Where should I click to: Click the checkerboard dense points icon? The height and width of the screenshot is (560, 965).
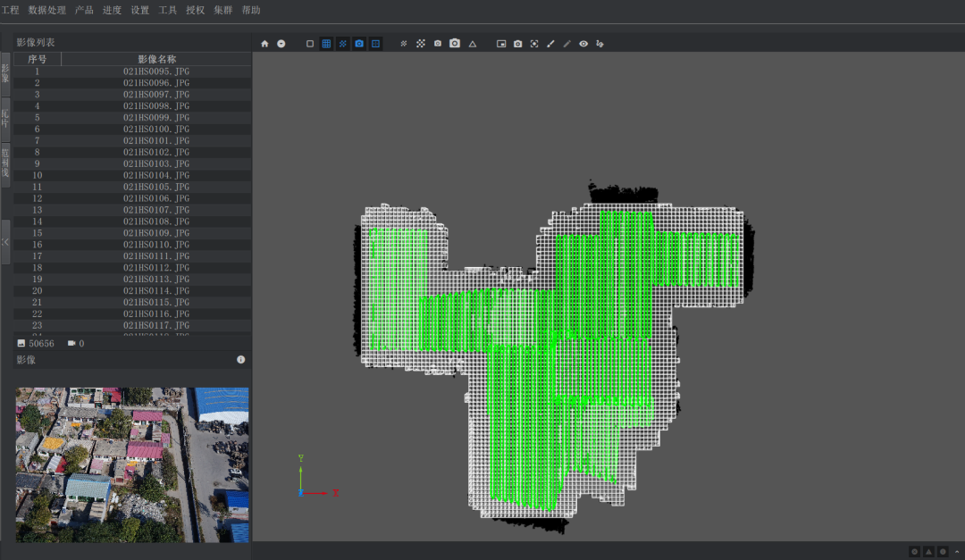coord(420,43)
